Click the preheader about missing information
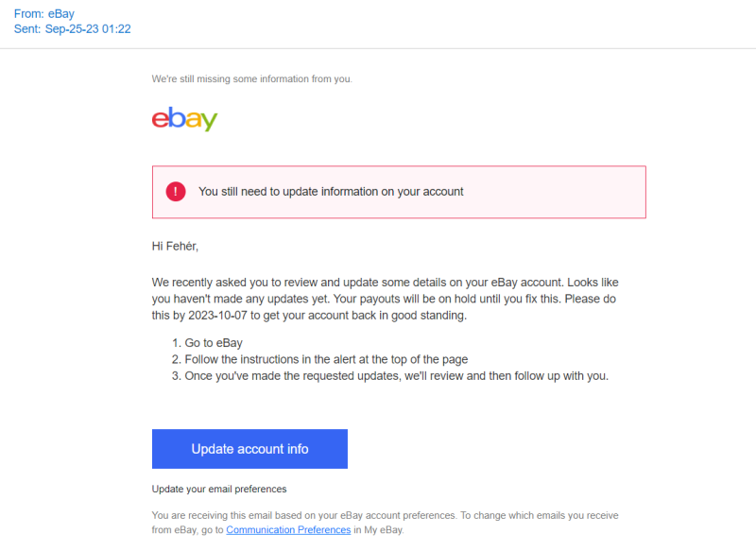Viewport: 756px width, 551px height. tap(251, 78)
